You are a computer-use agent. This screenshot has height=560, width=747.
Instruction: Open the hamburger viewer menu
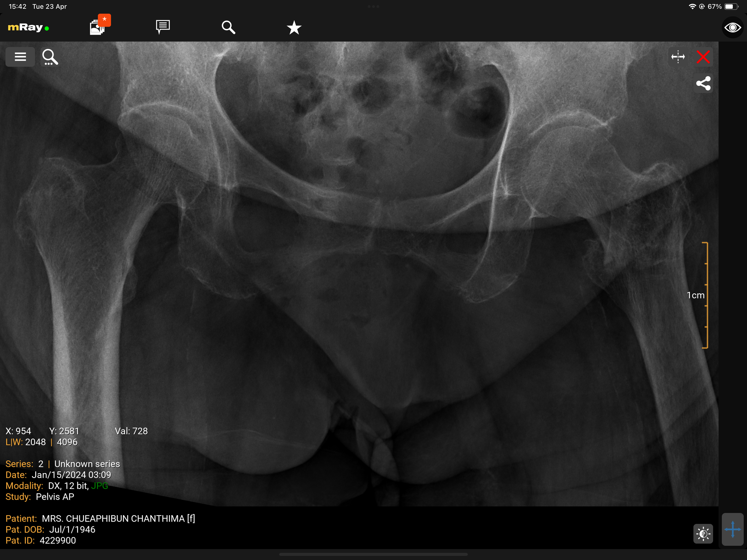coord(20,57)
